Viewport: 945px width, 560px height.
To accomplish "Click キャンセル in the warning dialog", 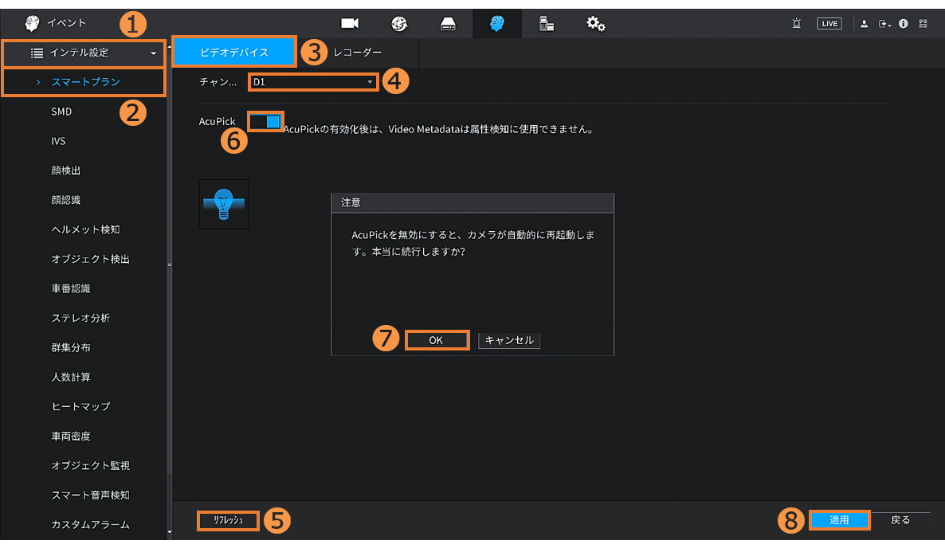I will 509,340.
